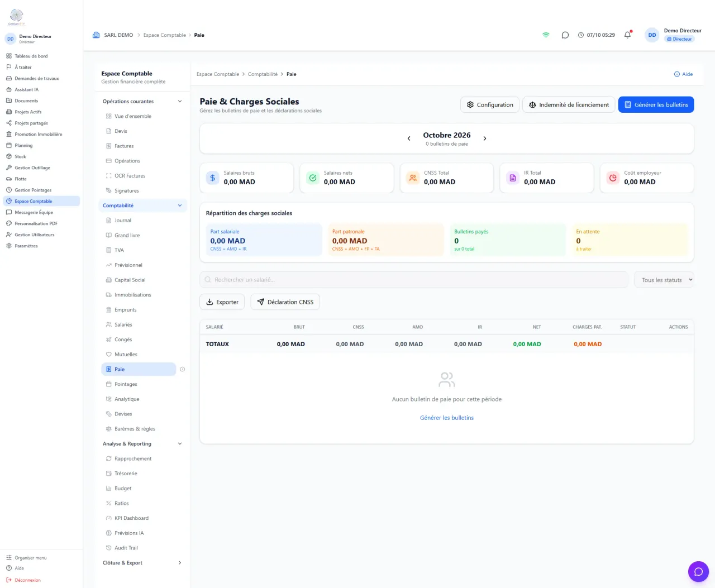715x588 pixels.
Task: Open Assistant IA in sidebar
Action: click(x=40, y=89)
